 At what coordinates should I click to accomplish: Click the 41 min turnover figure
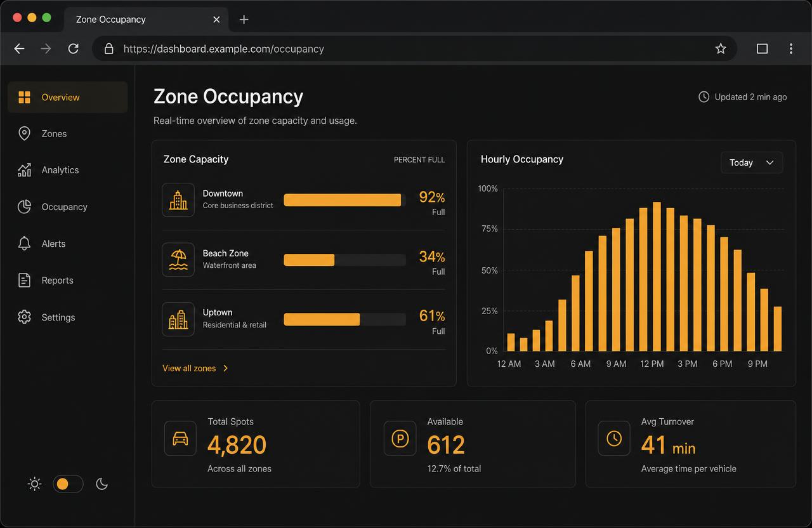click(x=668, y=445)
